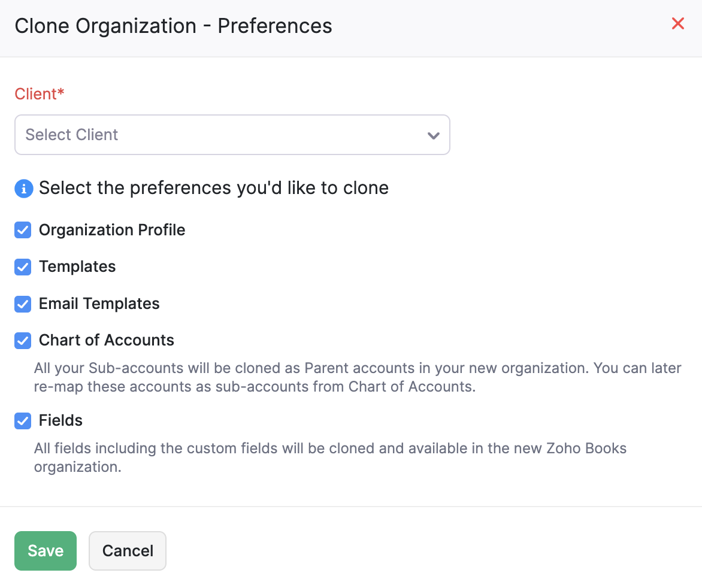Disable the Templates checkbox

22,267
